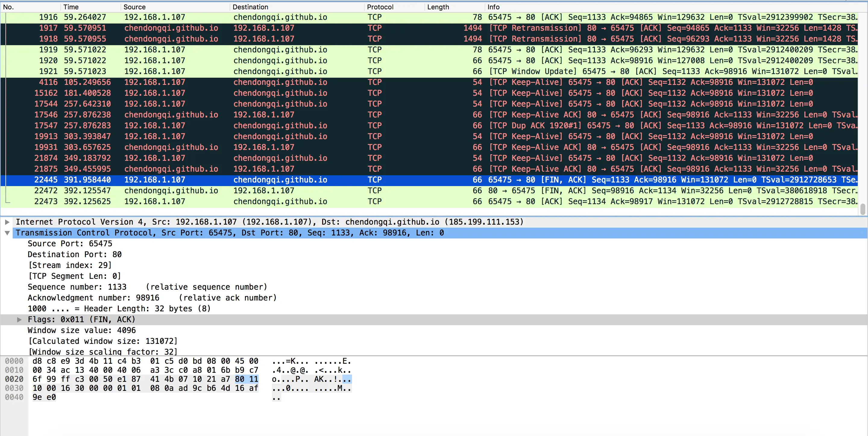Collapse the Transmission Control Protocol tree
The height and width of the screenshot is (436, 868).
coord(7,233)
